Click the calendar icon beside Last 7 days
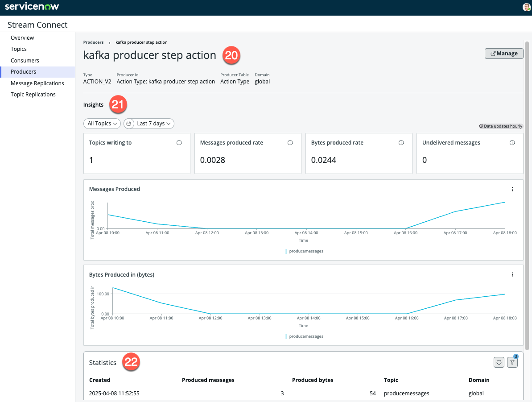Image resolution: width=532 pixels, height=402 pixels. pyautogui.click(x=129, y=124)
